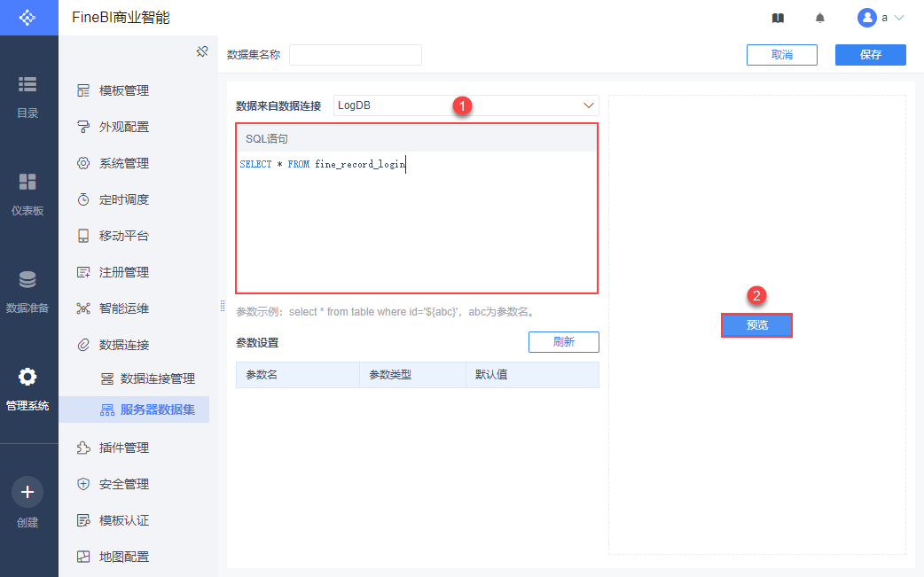
Task: Open notifications bell icon
Action: coord(819,19)
